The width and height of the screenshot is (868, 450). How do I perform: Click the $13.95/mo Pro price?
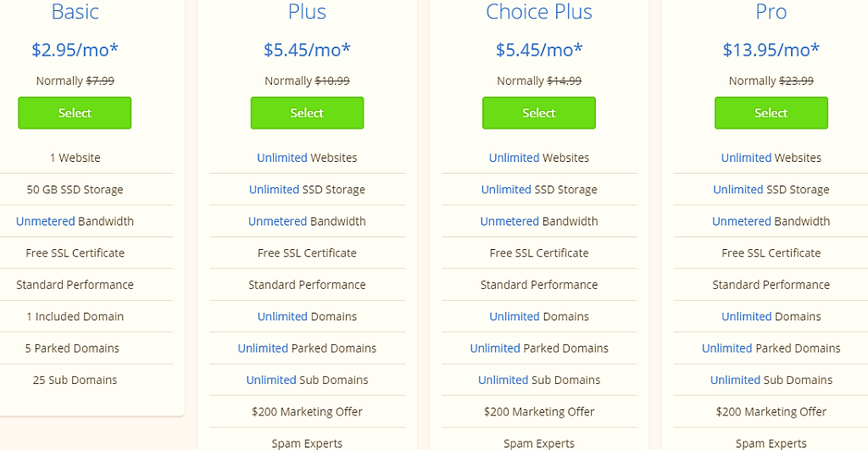(x=771, y=50)
